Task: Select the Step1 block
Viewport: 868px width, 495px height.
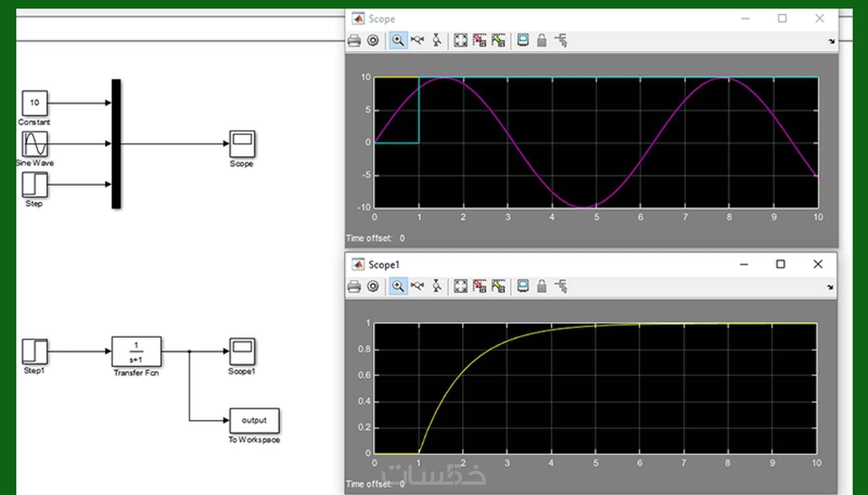Action: point(35,352)
